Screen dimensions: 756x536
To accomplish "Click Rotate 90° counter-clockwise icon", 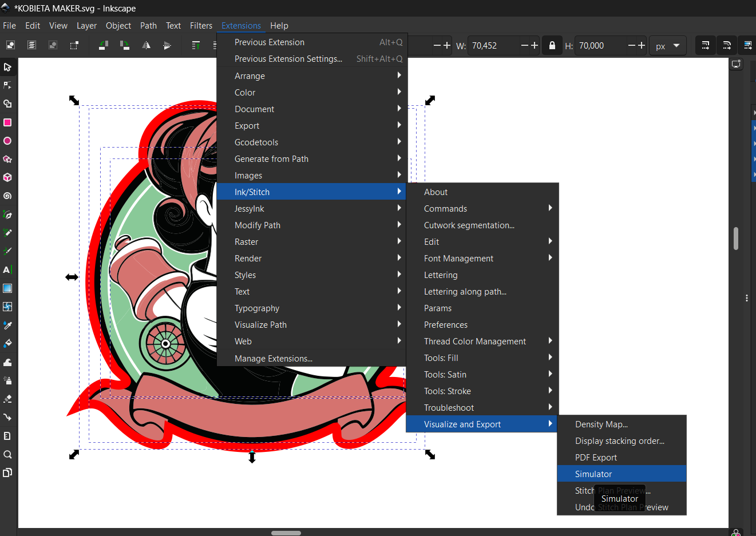I will pyautogui.click(x=104, y=45).
